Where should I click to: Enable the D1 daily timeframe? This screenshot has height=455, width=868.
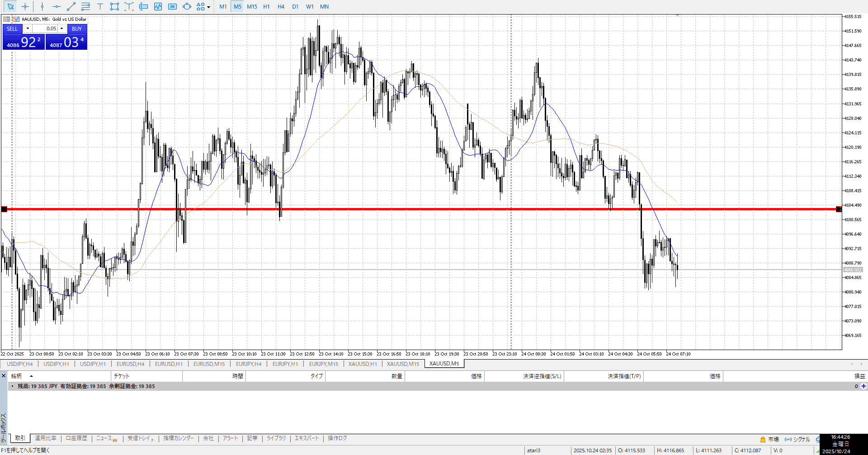[295, 6]
